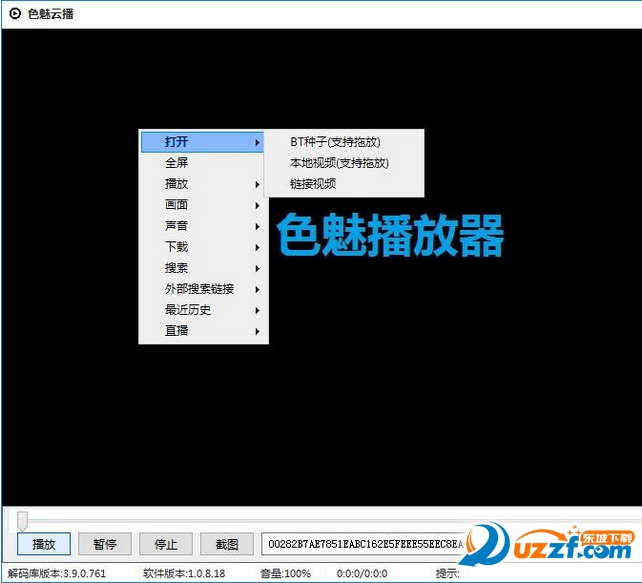Select 全屏 from the context menu
This screenshot has height=583, width=642.
[x=203, y=163]
